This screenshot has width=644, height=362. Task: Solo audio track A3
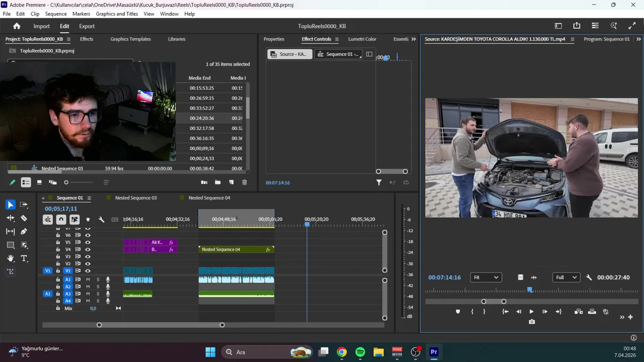click(98, 294)
